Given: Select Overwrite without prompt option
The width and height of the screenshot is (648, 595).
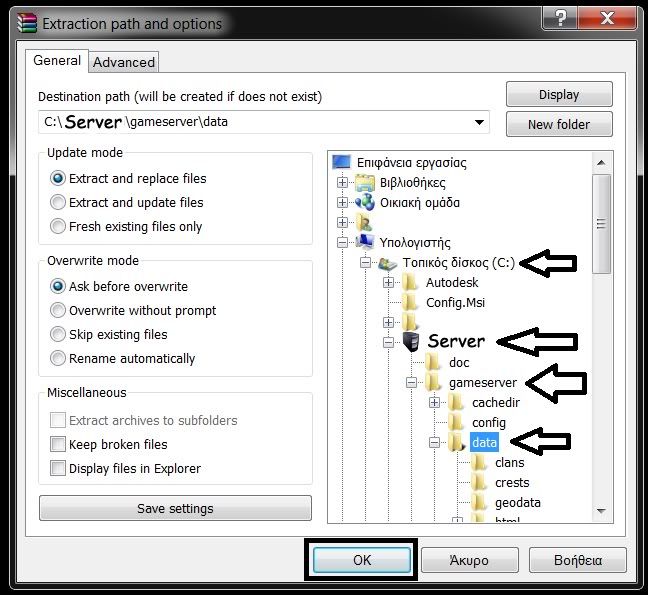Looking at the screenshot, I should [x=58, y=311].
